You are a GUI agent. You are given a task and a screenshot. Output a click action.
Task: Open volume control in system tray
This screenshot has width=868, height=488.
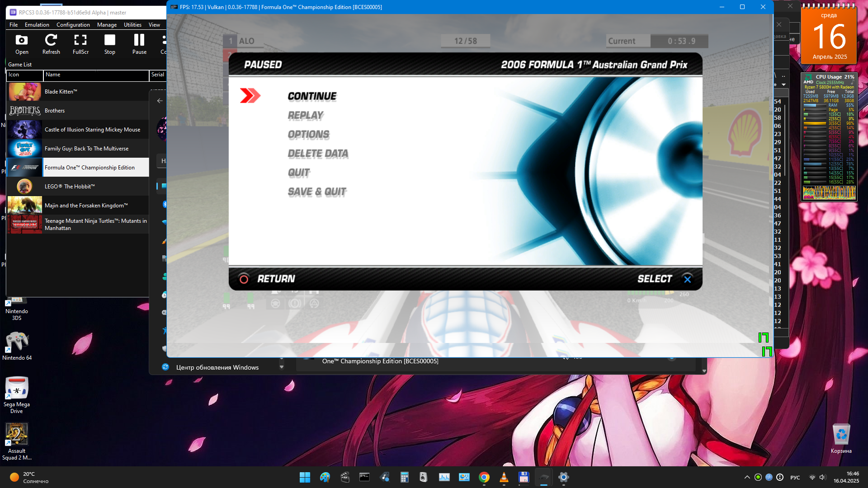click(x=822, y=477)
